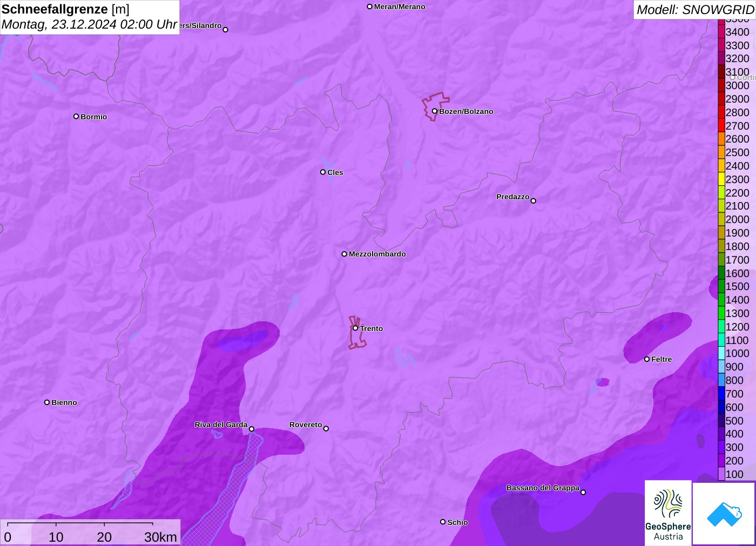Click the Bienno label text
756x546 pixels.
(64, 402)
